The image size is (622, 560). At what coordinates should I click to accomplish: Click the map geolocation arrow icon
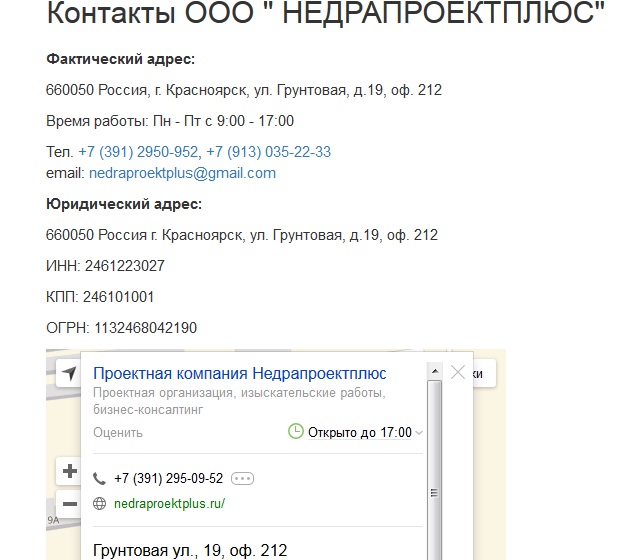coord(68,373)
